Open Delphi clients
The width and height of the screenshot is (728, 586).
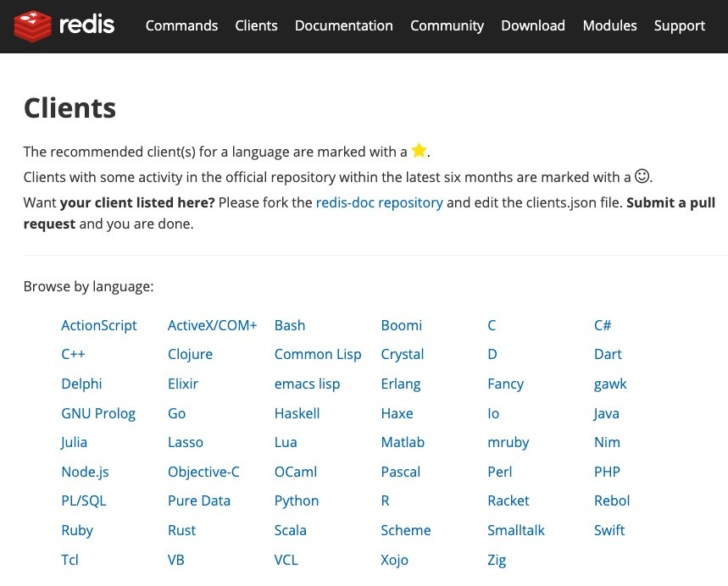coord(81,384)
